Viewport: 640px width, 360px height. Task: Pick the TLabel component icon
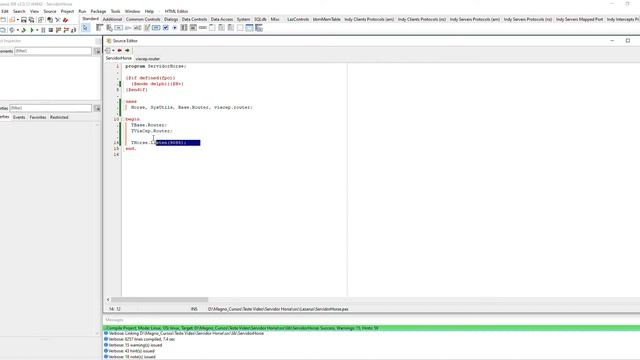click(x=128, y=28)
